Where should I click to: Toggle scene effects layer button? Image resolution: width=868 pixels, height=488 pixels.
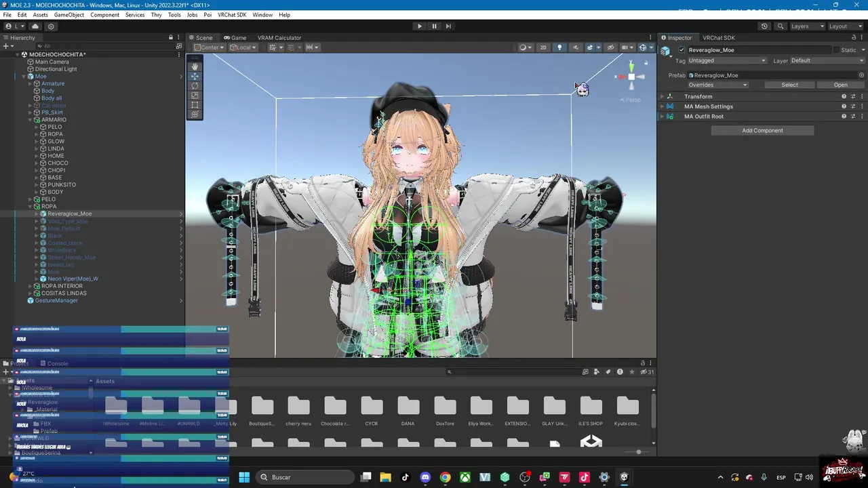tap(591, 47)
